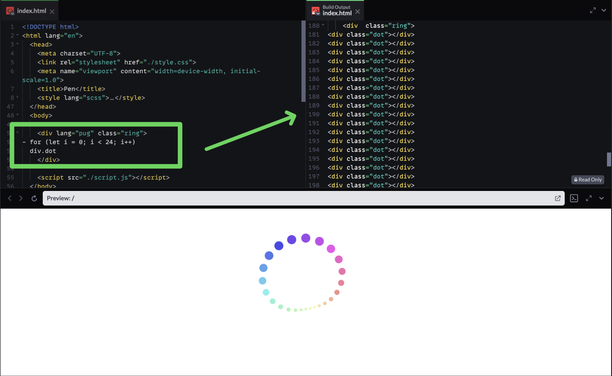Image resolution: width=612 pixels, height=376 pixels.
Task: Click the link rel="stylesheet" line
Action: coord(117,62)
